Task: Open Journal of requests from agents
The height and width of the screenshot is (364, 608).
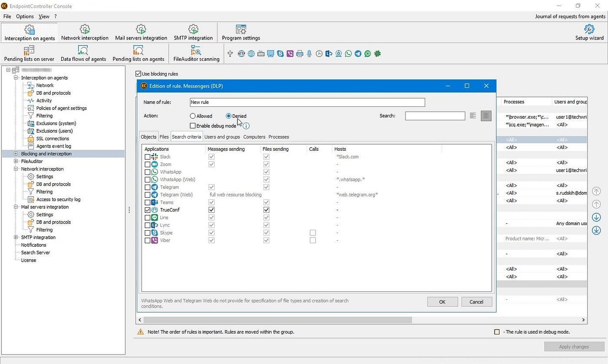Action: [570, 16]
